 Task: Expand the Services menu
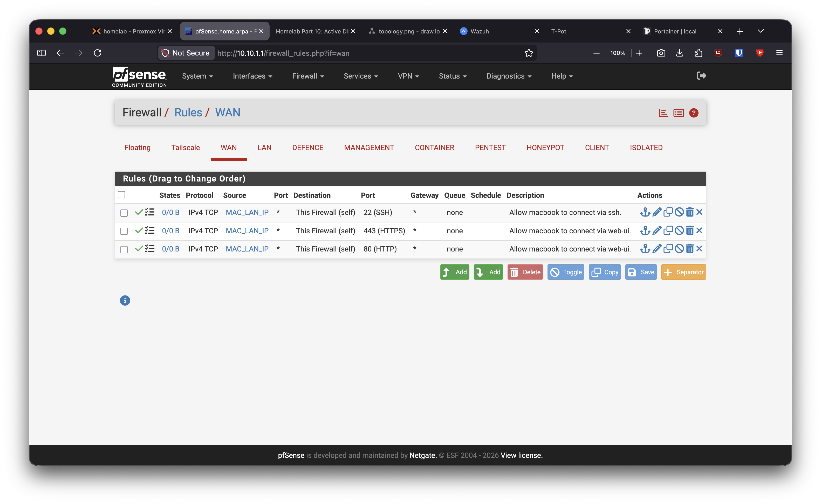click(x=361, y=76)
